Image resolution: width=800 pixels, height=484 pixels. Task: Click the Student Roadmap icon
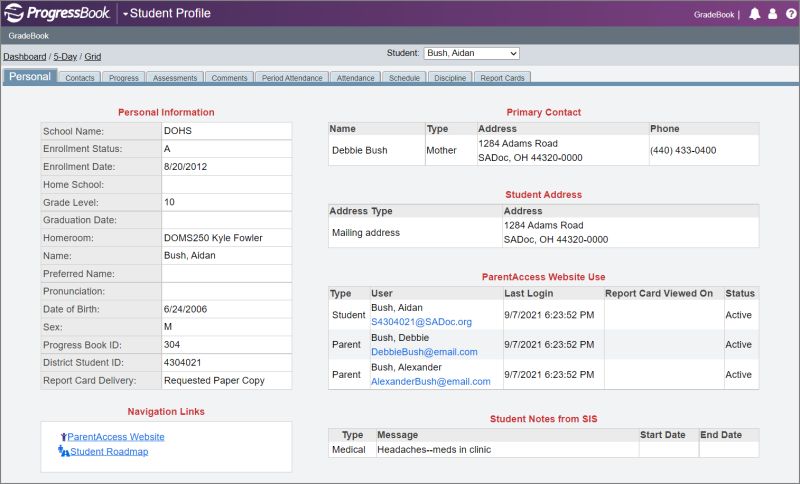[x=63, y=451]
